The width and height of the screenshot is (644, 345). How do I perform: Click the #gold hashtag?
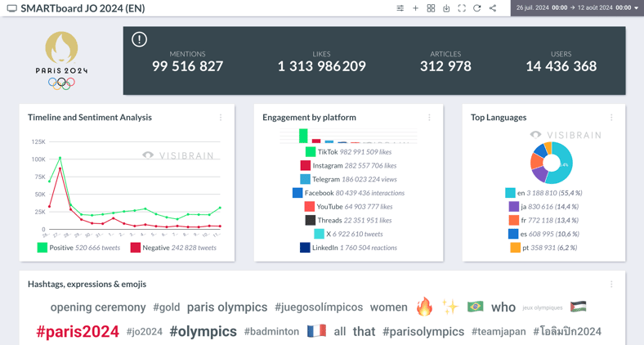coord(167,307)
